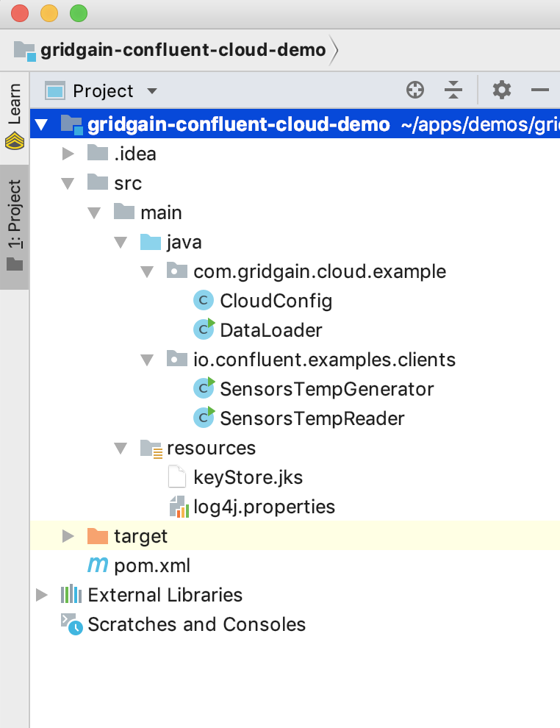Expand External Libraries node
Screen dimensions: 560x728
pyautogui.click(x=41, y=595)
